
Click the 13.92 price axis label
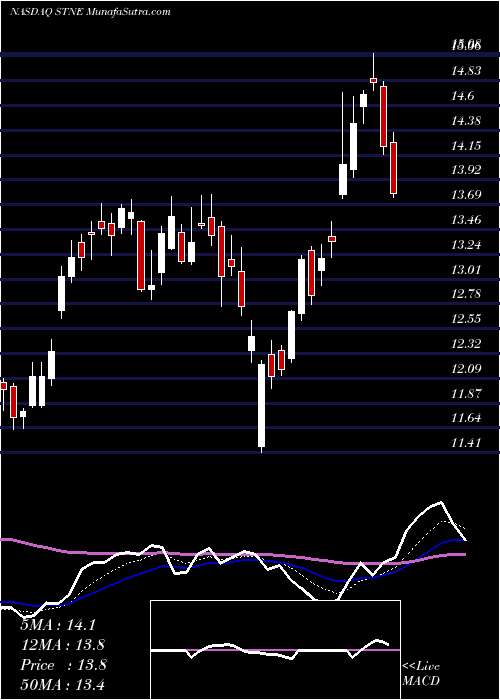pos(466,170)
